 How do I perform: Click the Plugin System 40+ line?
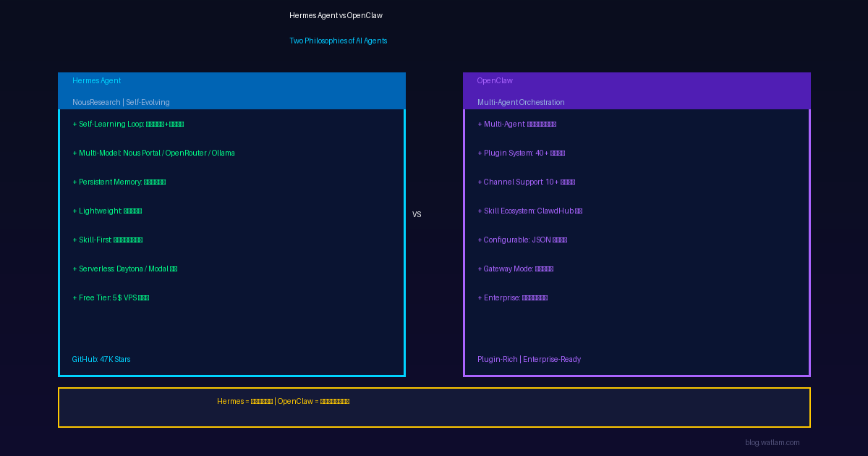[522, 153]
